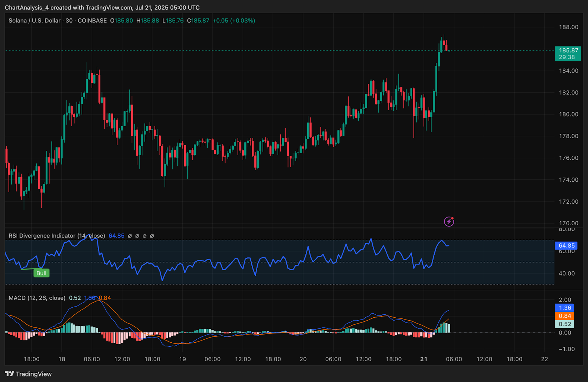Viewport: 588px width, 382px height.
Task: Click the TradingView logo at bottom left
Action: coord(28,374)
